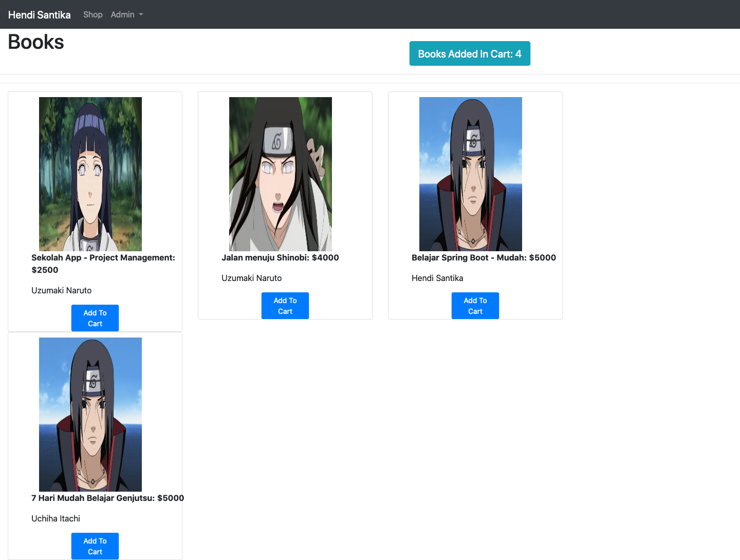Click the 7 Hari Mudah Belajar Genjutsu cover

point(90,415)
